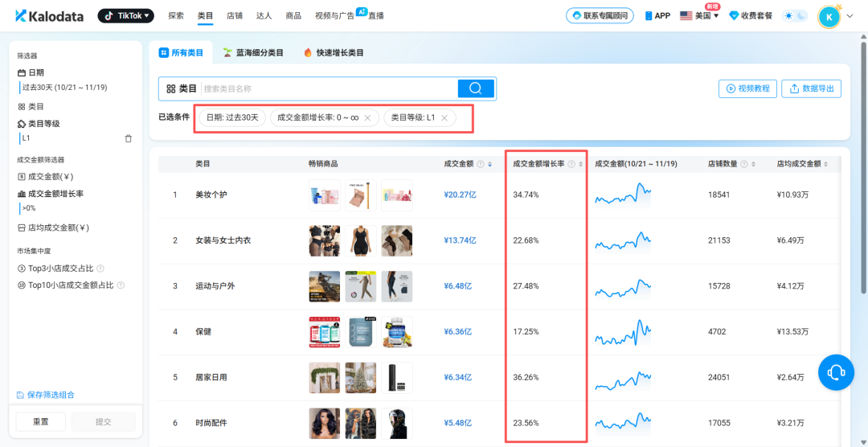Open the 美妆个护 category row

click(211, 195)
